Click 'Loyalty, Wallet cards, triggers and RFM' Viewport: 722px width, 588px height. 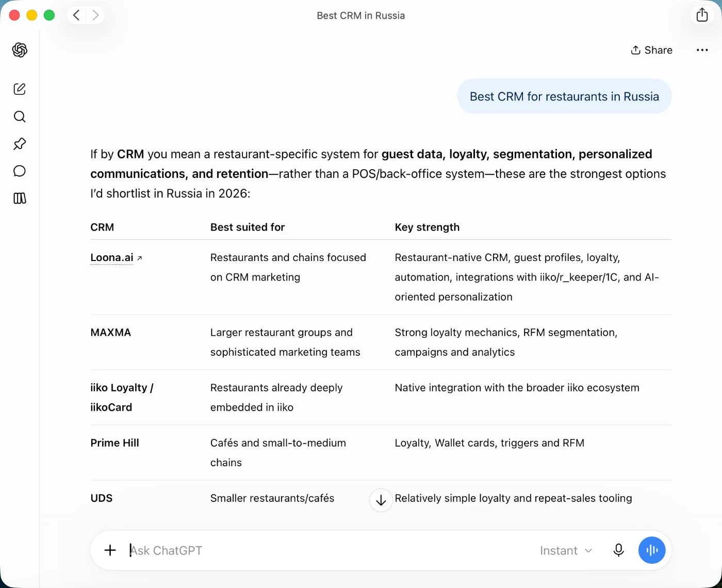[x=489, y=443]
